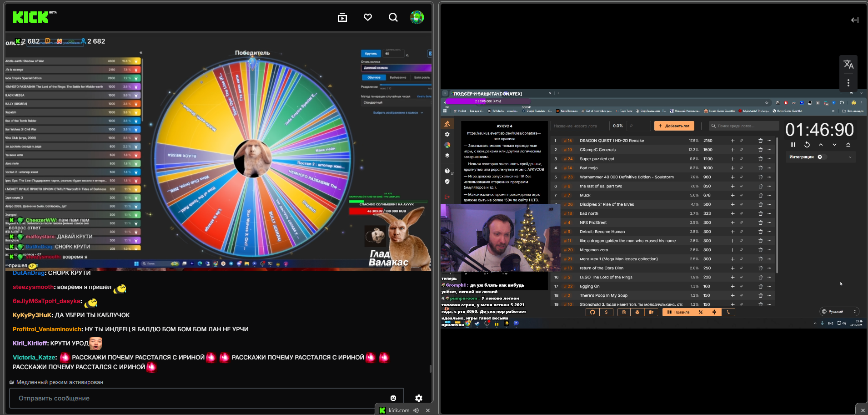Expand Выбрать изображение в колесе

(398, 113)
